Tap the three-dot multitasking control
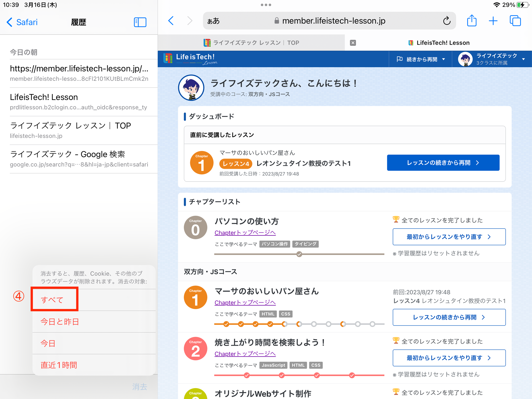 coord(266,5)
